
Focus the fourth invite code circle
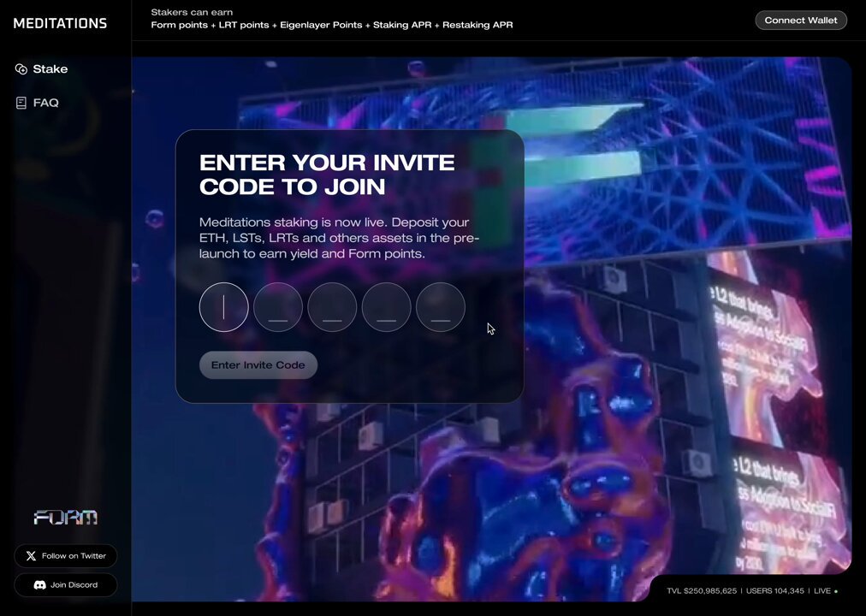[386, 307]
